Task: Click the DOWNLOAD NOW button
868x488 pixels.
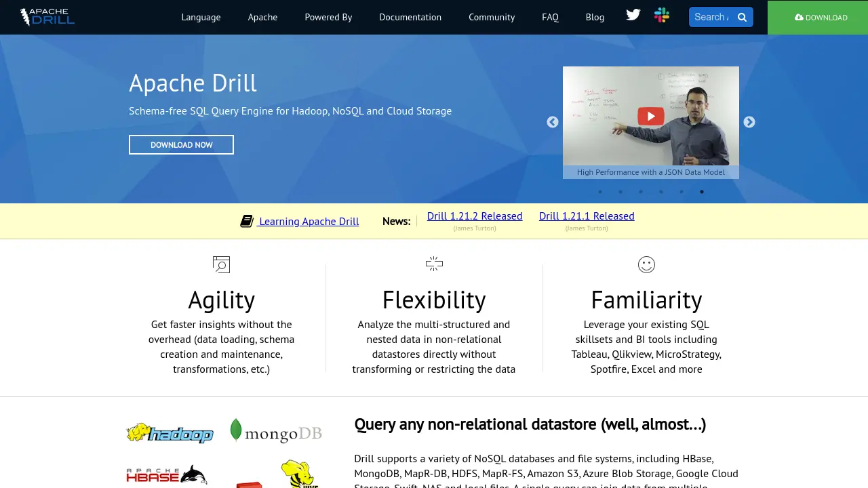Action: [181, 144]
